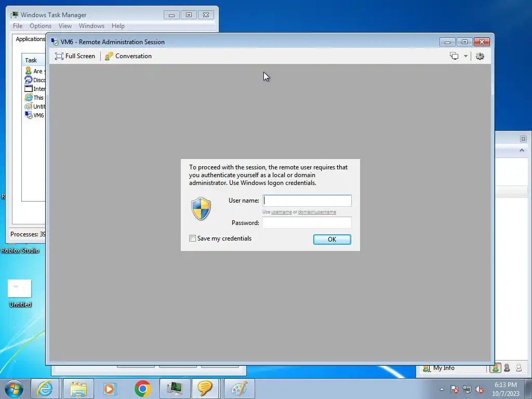Select the 'This' task row in Task Manager
Image resolution: width=532 pixels, height=399 pixels.
(x=35, y=97)
